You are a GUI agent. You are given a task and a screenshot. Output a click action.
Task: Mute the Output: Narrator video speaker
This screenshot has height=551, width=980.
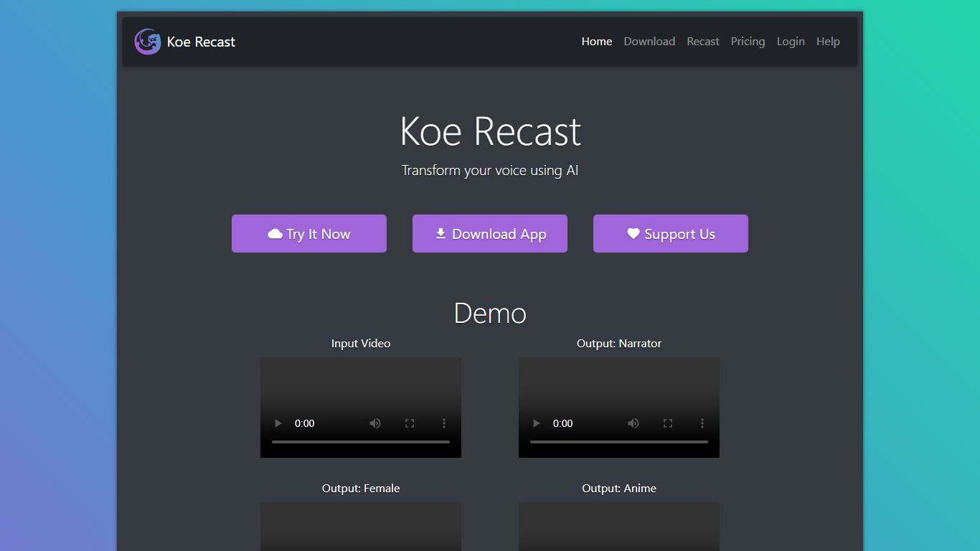click(633, 423)
